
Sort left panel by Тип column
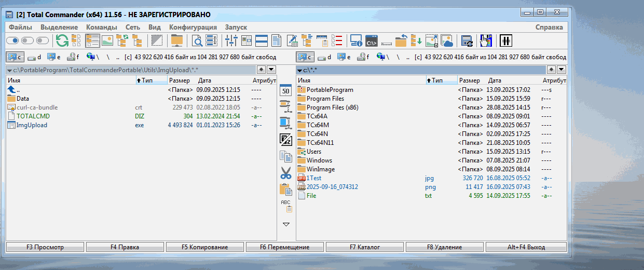tap(151, 80)
